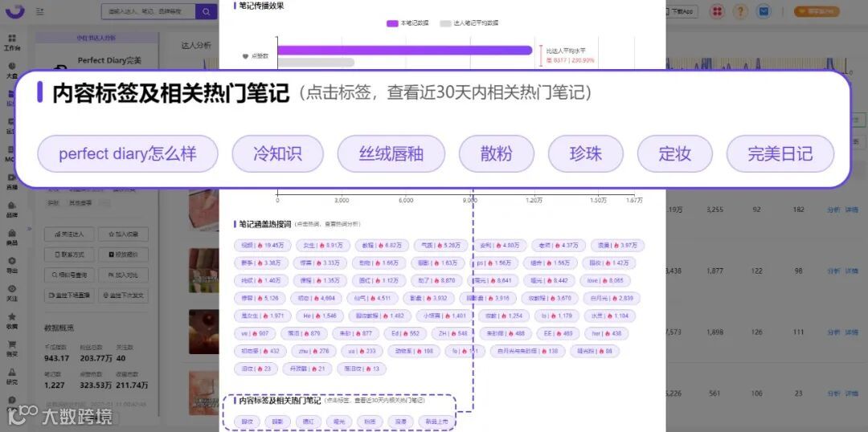Click the hot word tag 'zhu | 276'

click(313, 351)
